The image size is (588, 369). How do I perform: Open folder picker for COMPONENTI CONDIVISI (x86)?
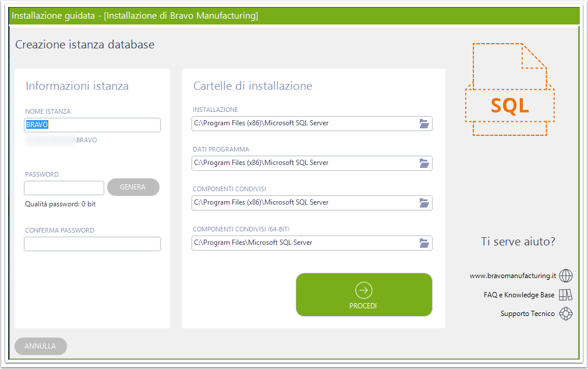(x=424, y=203)
